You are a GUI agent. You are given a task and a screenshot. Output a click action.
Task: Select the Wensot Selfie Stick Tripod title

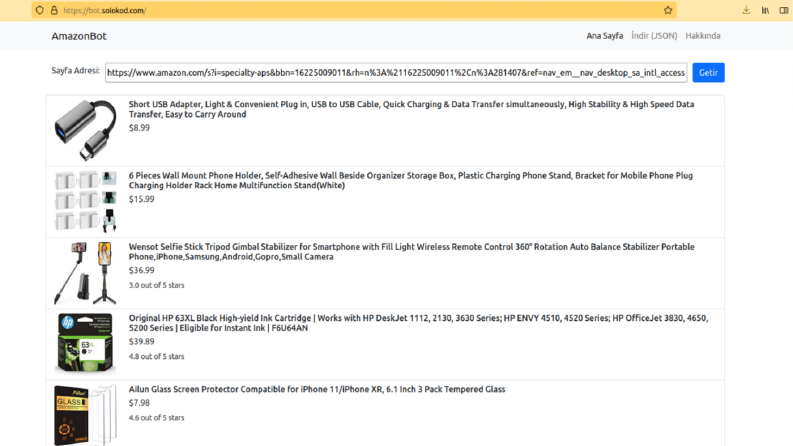click(412, 252)
